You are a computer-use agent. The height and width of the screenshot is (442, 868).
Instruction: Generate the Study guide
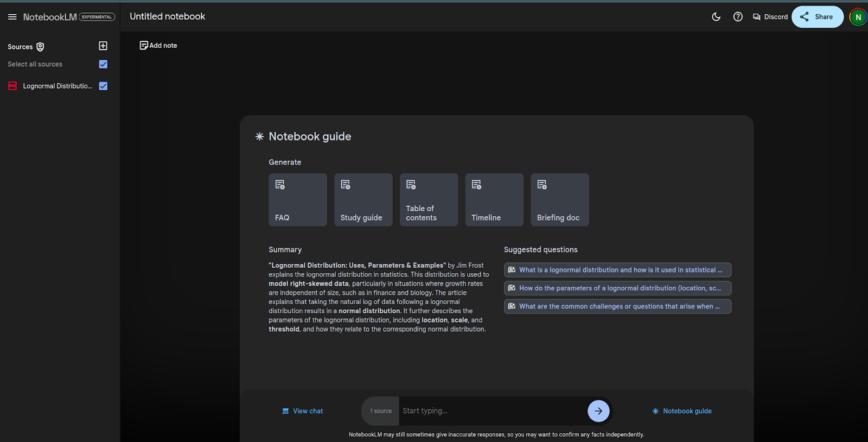pyautogui.click(x=363, y=200)
